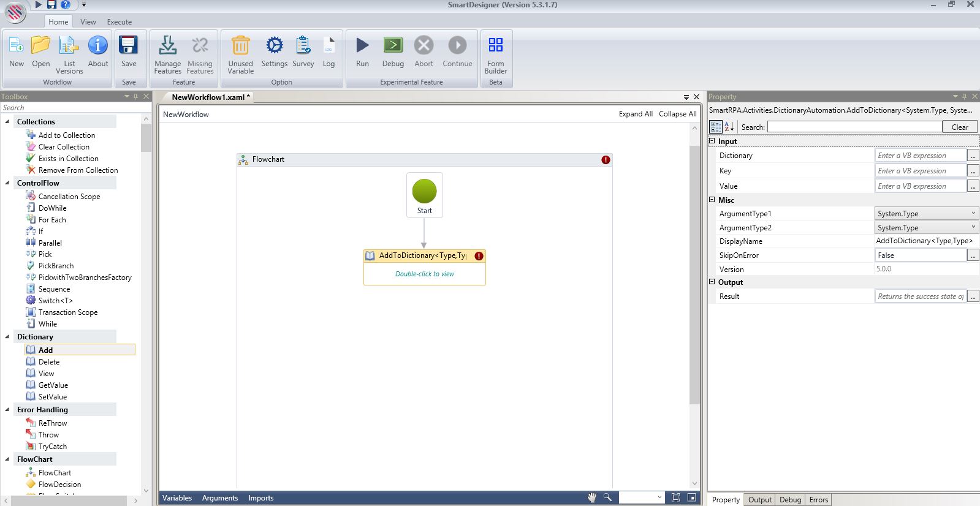This screenshot has height=506, width=980.
Task: Click the Unused Variable trash icon
Action: click(x=240, y=46)
